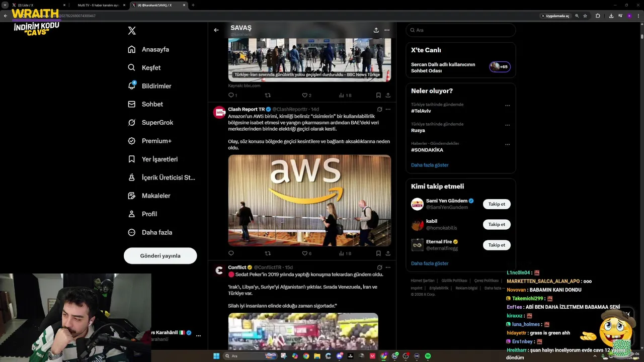Share the SAVAŞ list via header icon

coord(376,30)
